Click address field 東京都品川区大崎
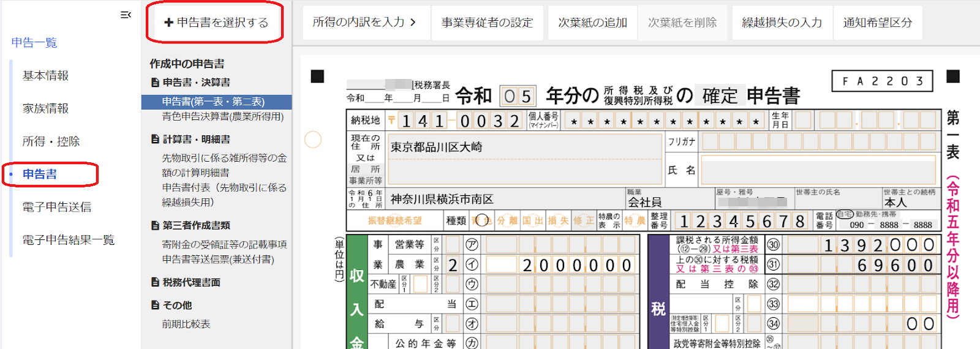Image resolution: width=980 pixels, height=349 pixels. point(525,158)
